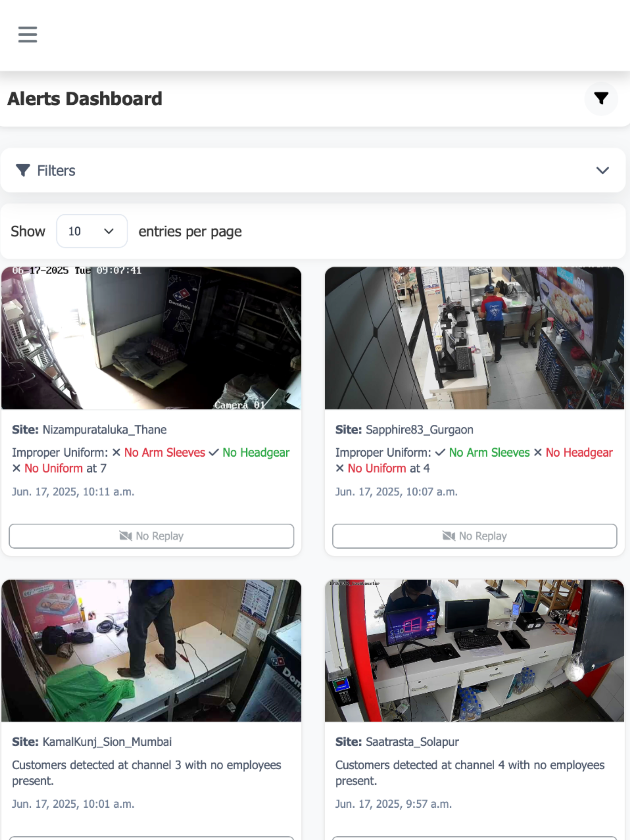Image resolution: width=630 pixels, height=840 pixels.
Task: Click timestamp Jun. 17, 2025, 10:07 a.m.
Action: [x=396, y=492]
